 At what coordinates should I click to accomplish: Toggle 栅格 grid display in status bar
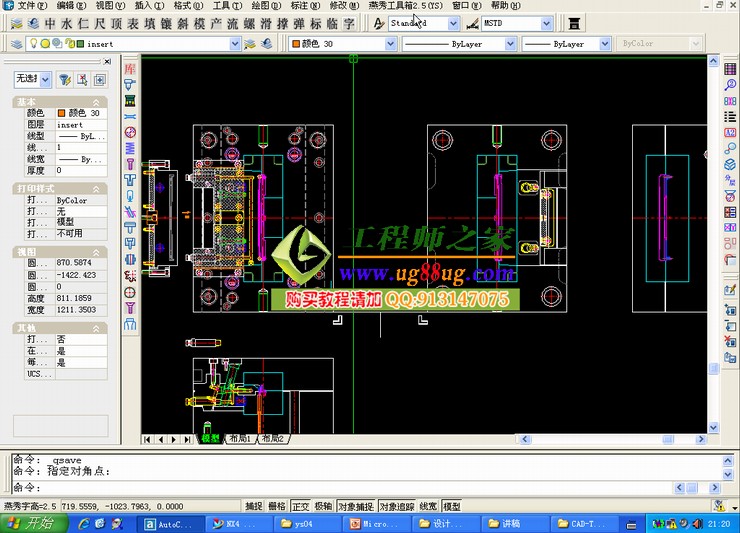[x=278, y=507]
